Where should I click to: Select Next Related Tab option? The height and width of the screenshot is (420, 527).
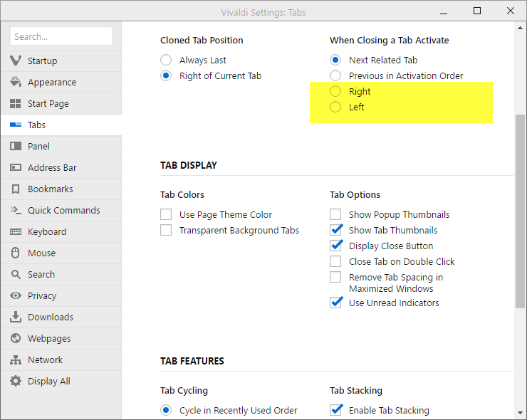coord(335,60)
